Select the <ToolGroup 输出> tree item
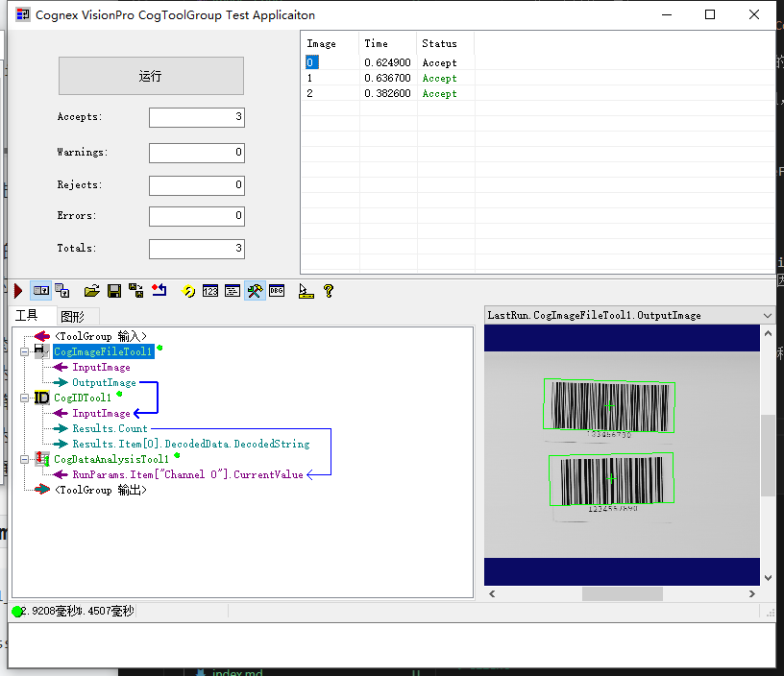 pos(101,490)
